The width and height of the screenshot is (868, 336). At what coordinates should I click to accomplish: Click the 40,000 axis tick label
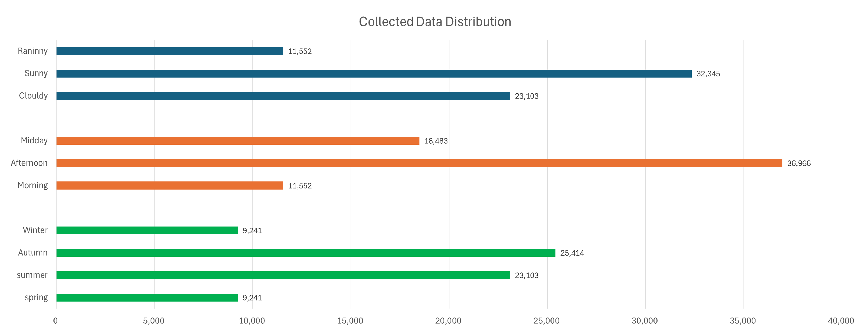click(x=841, y=321)
